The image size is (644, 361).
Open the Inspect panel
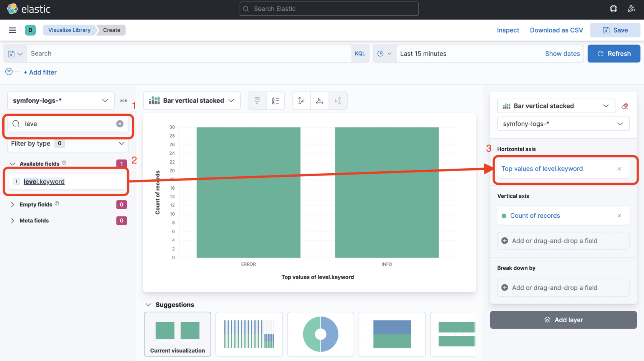pyautogui.click(x=508, y=30)
